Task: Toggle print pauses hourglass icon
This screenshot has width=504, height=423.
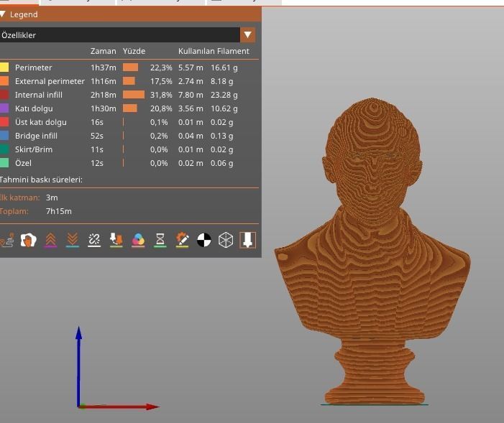Action: (x=160, y=240)
